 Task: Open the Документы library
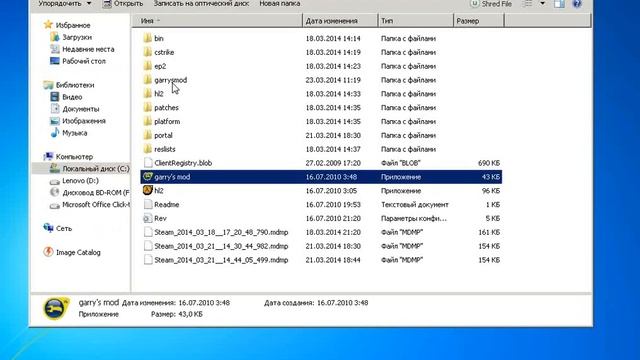click(75, 109)
